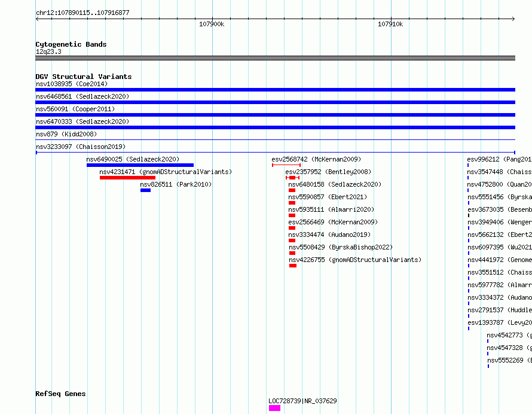This screenshot has width=532, height=414.
Task: Click the nsv3334474 (Audano2019) label
Action: point(329,235)
